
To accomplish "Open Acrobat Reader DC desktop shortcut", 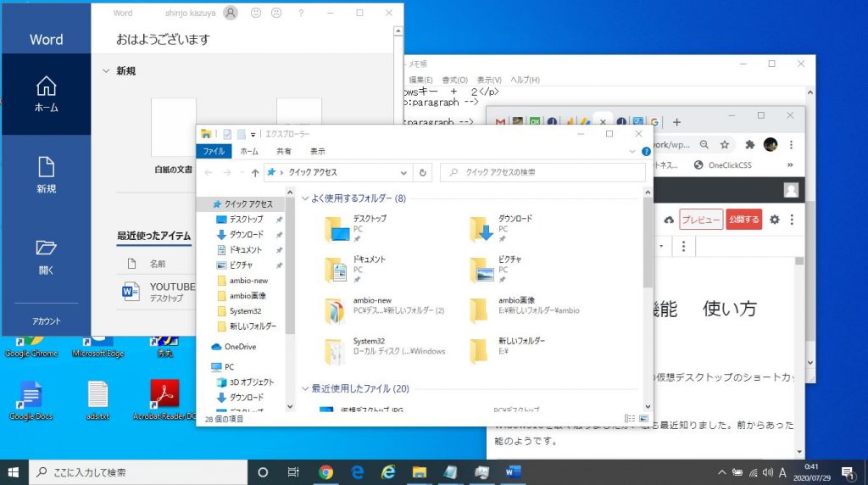I will pyautogui.click(x=164, y=399).
